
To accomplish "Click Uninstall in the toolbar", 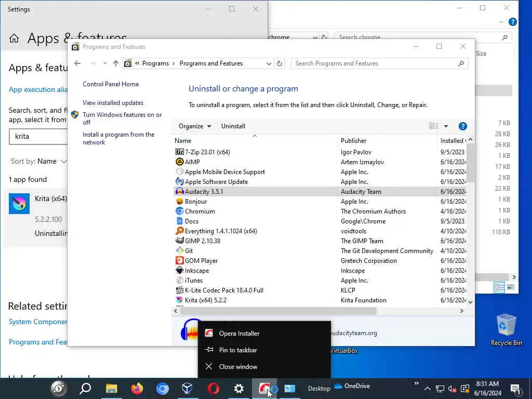I will (x=233, y=126).
